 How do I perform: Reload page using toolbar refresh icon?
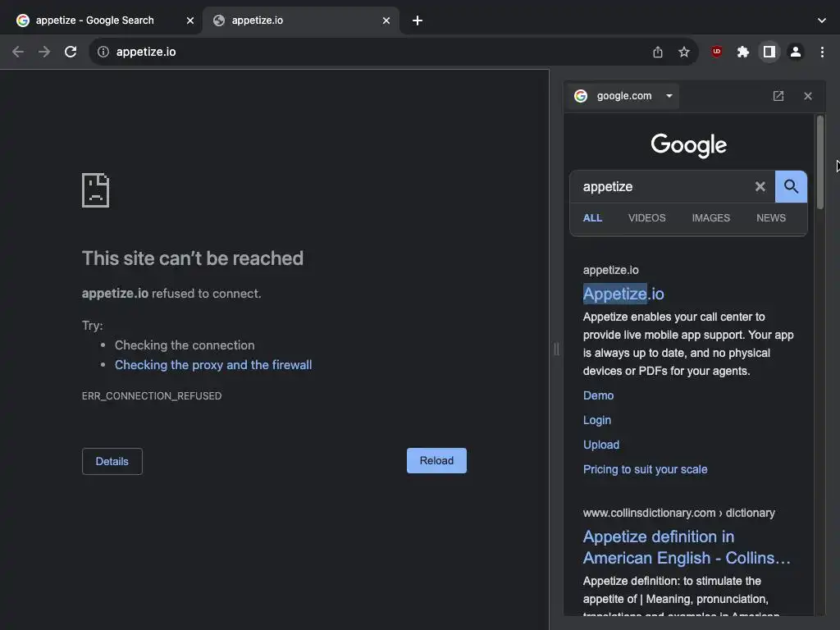tap(71, 52)
